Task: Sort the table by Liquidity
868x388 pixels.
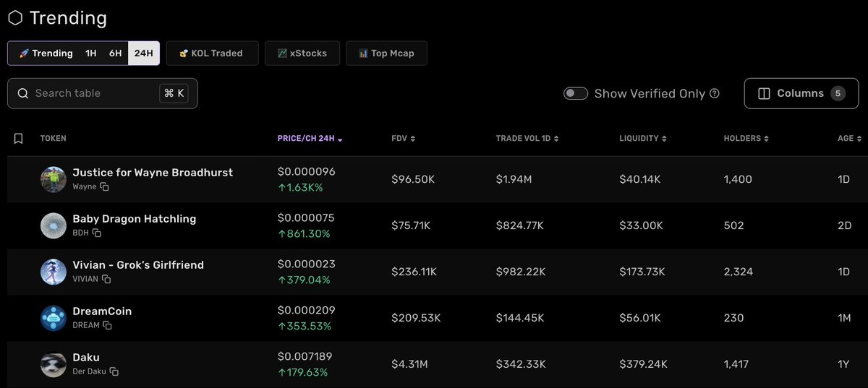Action: [x=643, y=139]
